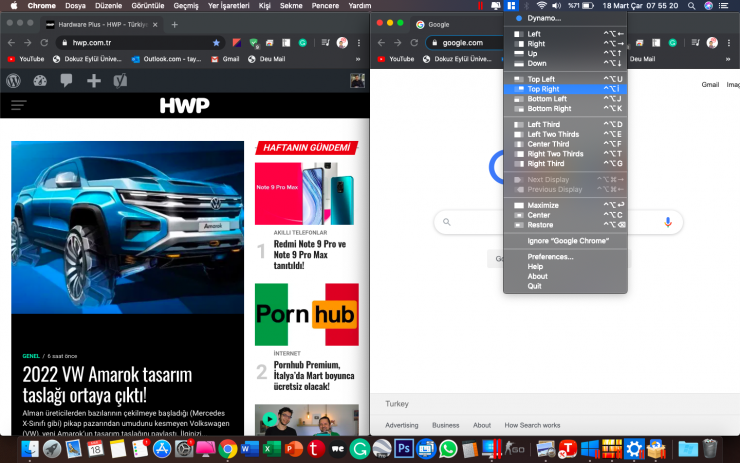Show hidden bookmarks chevron in HWP window

click(x=358, y=59)
